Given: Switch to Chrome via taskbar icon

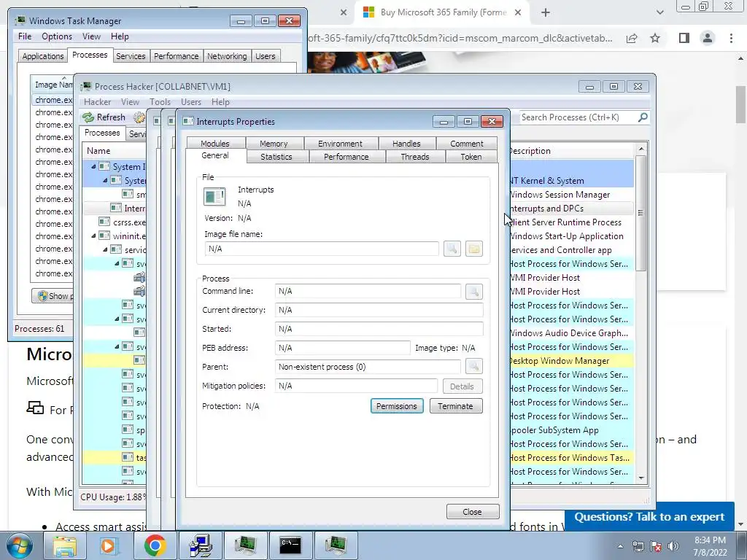Looking at the screenshot, I should click(155, 545).
